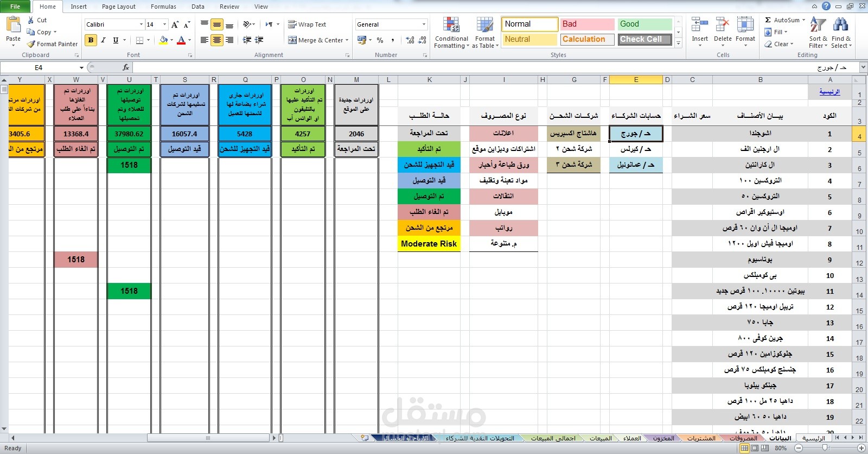The image size is (868, 454).
Task: Switch to the Page Layout tab
Action: (119, 7)
